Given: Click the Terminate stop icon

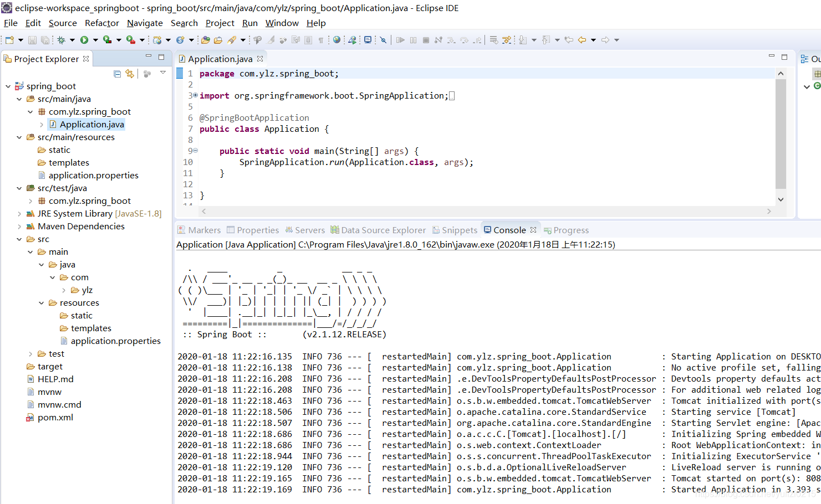Looking at the screenshot, I should click(426, 40).
